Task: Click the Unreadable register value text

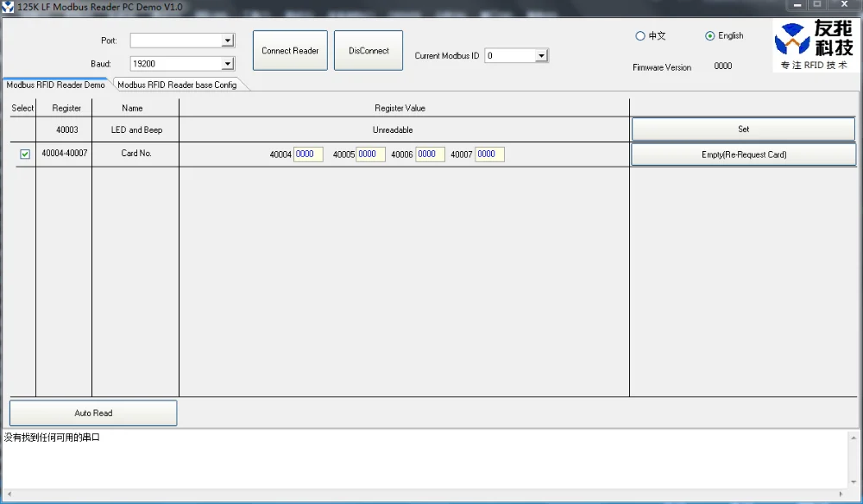Action: [393, 129]
